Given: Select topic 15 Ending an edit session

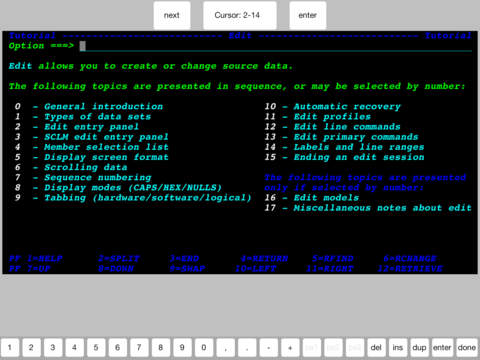Looking at the screenshot, I should (344, 157).
